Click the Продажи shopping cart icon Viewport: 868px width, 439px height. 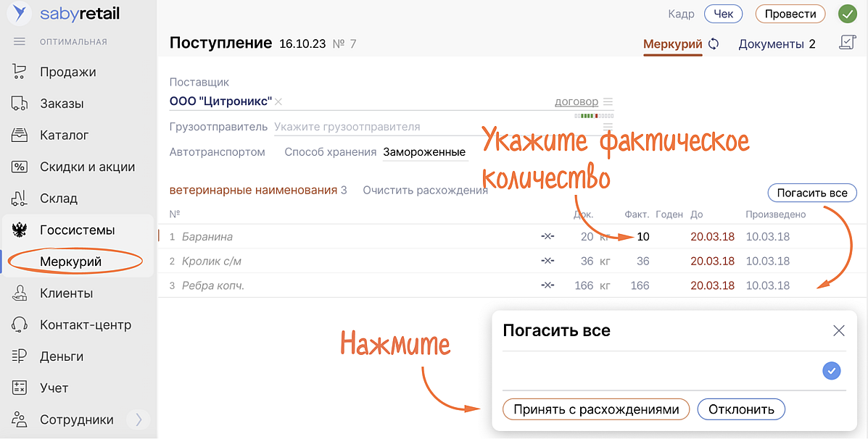20,72
